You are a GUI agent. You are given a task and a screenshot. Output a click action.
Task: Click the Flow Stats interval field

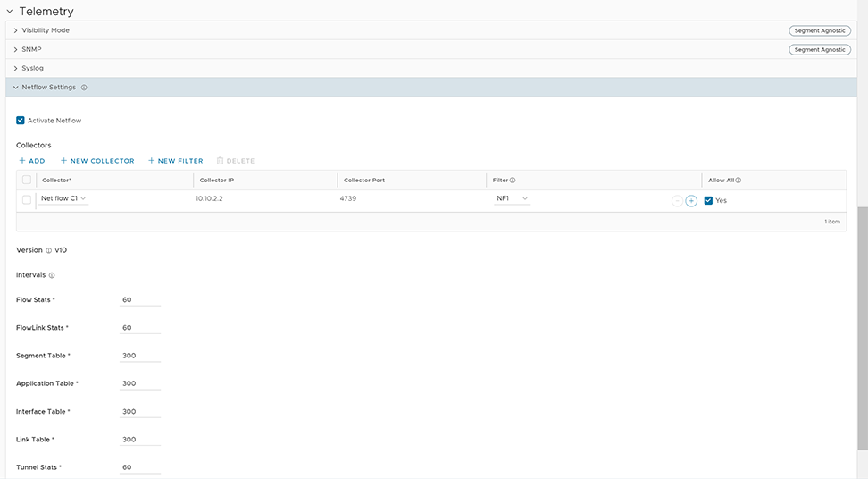click(140, 300)
